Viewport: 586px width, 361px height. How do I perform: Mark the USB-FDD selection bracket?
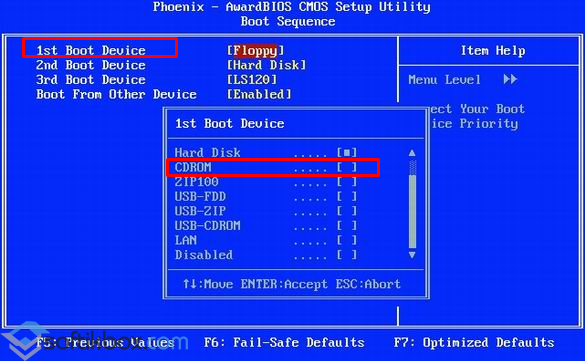(347, 196)
